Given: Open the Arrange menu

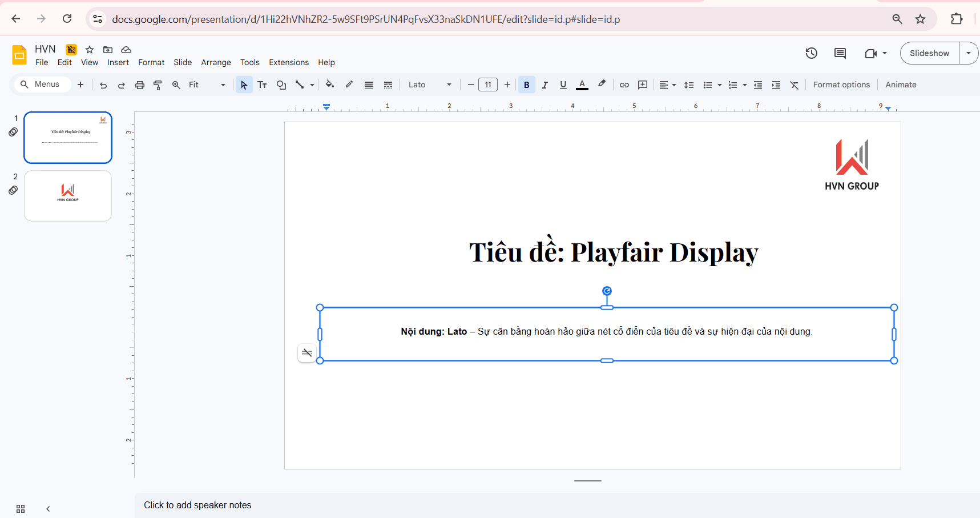Looking at the screenshot, I should (x=216, y=62).
